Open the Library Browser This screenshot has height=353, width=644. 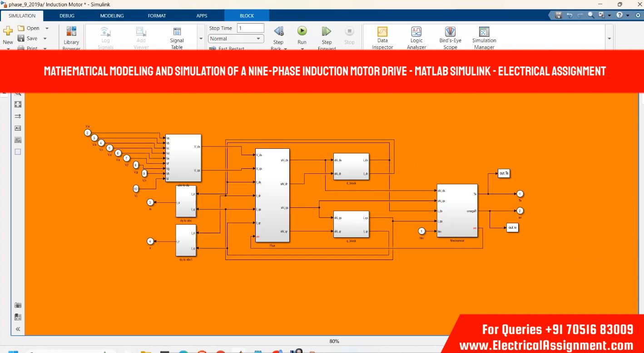[x=71, y=32]
